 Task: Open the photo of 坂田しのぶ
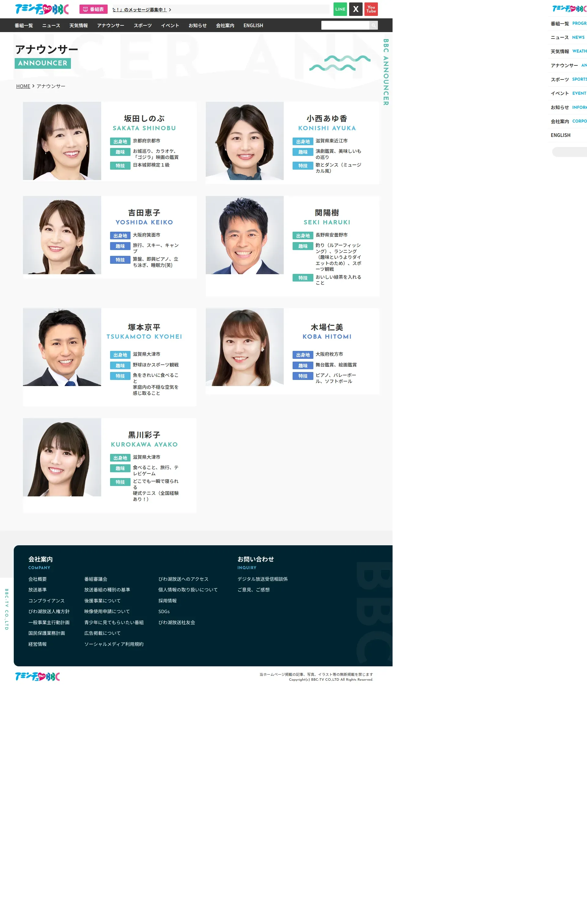[x=62, y=141]
